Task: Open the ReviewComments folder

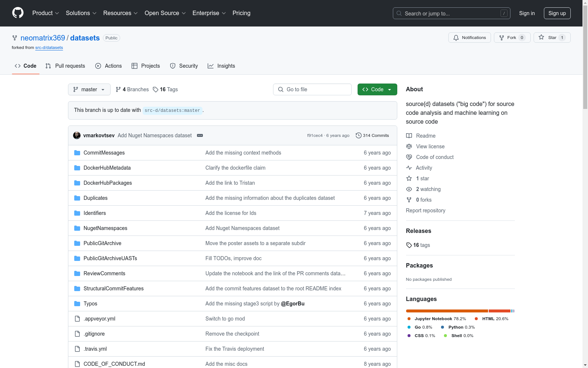Action: 104,273
